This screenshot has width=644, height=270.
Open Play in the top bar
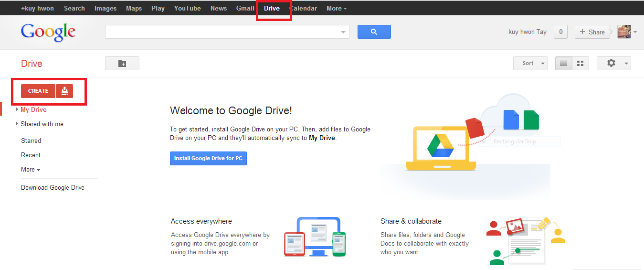coord(158,8)
